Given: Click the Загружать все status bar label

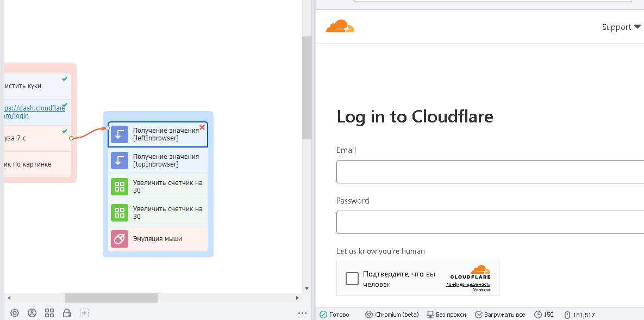Looking at the screenshot, I should tap(505, 315).
